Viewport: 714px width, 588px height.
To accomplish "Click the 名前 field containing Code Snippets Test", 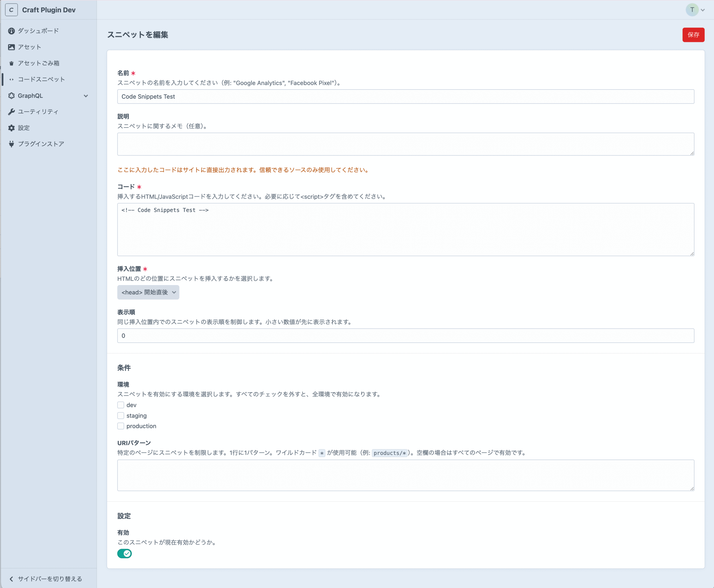I will pos(406,96).
